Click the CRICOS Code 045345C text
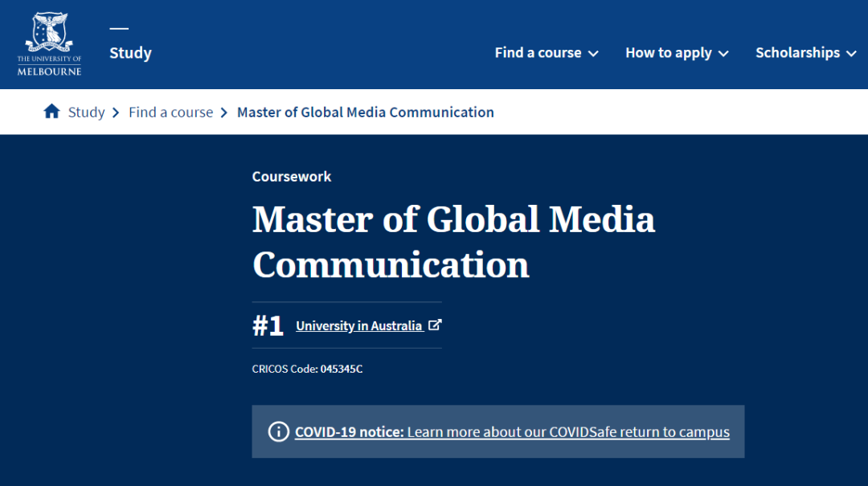 [307, 369]
